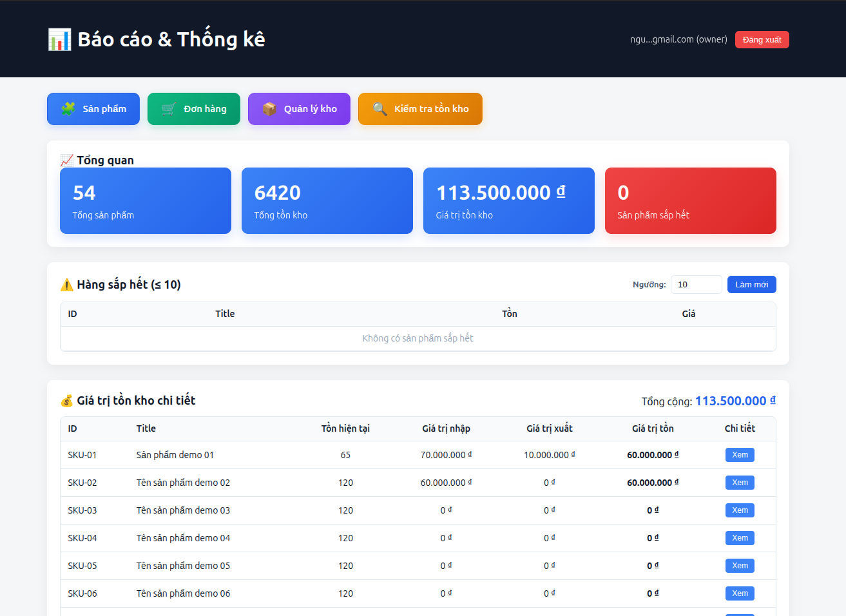Click the package box icon on Quản lý kho

click(x=269, y=109)
